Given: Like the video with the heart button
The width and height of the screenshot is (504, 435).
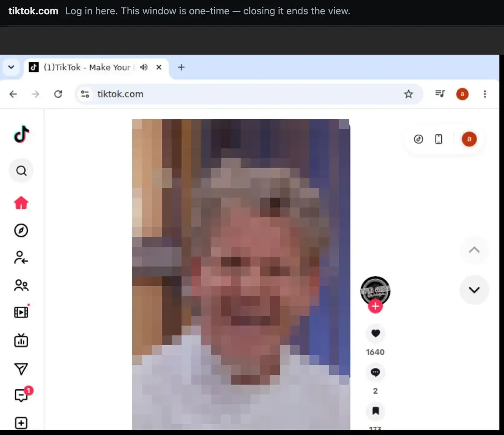Looking at the screenshot, I should (376, 333).
